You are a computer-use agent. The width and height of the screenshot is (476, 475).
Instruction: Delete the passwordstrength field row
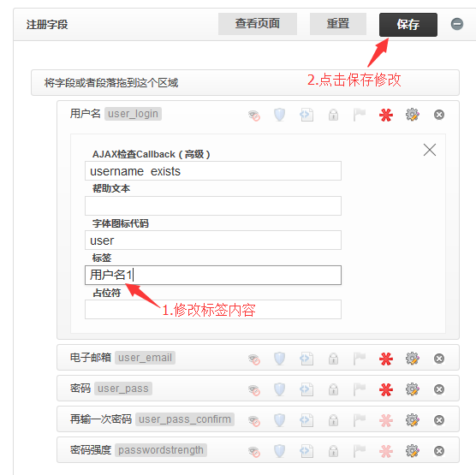click(439, 451)
